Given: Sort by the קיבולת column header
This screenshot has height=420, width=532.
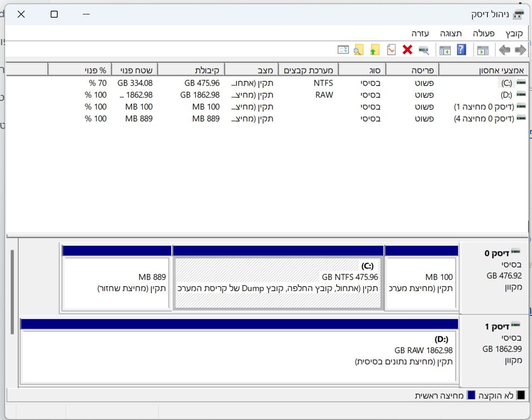Looking at the screenshot, I should tap(191, 70).
